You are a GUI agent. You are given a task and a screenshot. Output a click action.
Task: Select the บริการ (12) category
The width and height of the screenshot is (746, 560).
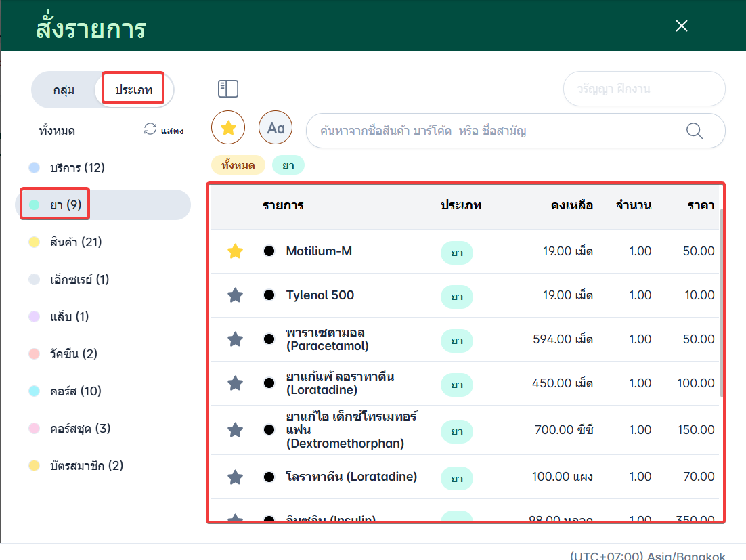[x=77, y=167]
